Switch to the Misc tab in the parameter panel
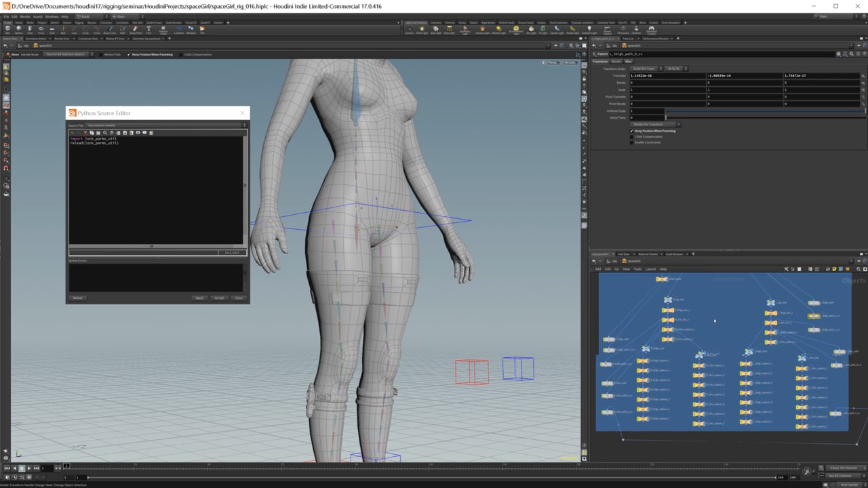This screenshot has height=488, width=868. click(x=629, y=61)
